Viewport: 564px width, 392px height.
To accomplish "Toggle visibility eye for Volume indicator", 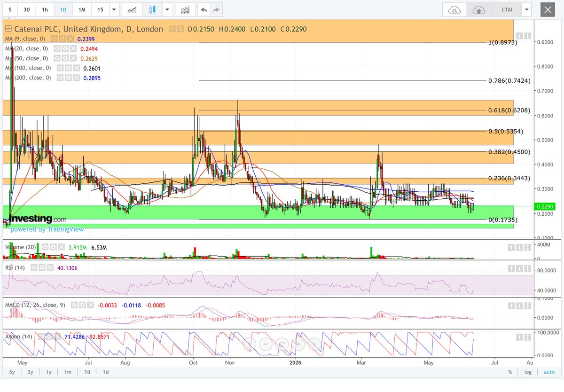I will click(44, 247).
